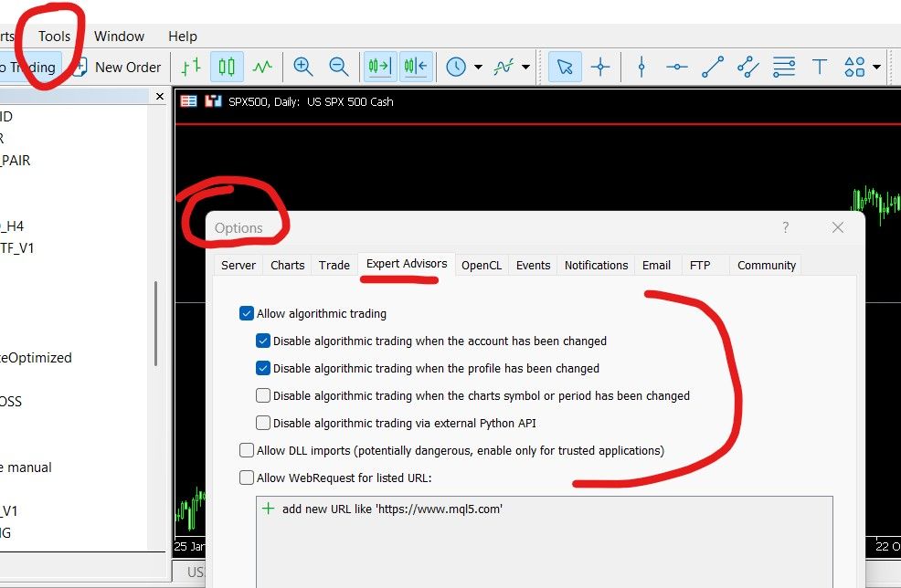Open the Community tab
This screenshot has width=901, height=588.
tap(767, 266)
